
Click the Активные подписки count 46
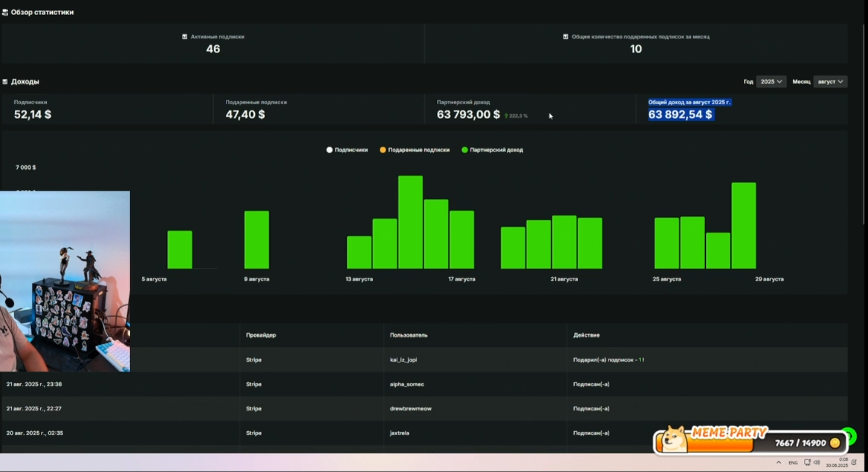pos(213,49)
